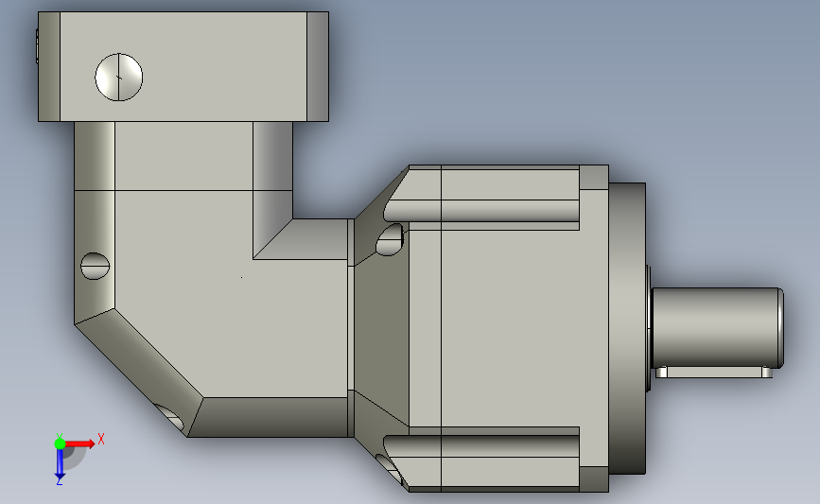Pick the slotted plug on the left housing side

(96, 266)
